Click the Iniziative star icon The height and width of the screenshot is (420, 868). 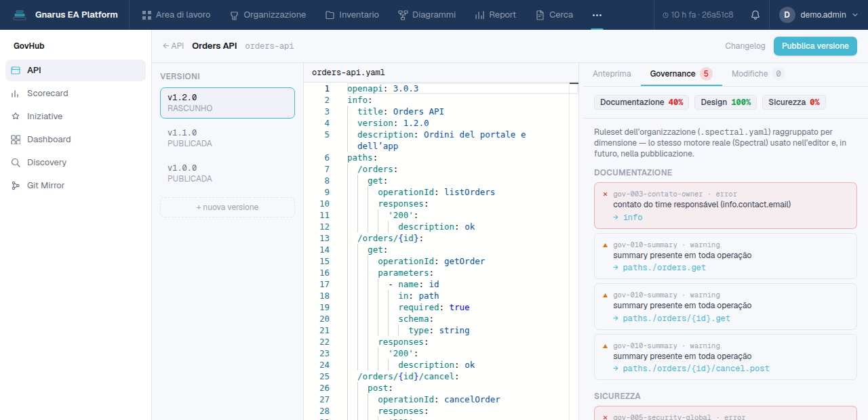[x=16, y=117]
